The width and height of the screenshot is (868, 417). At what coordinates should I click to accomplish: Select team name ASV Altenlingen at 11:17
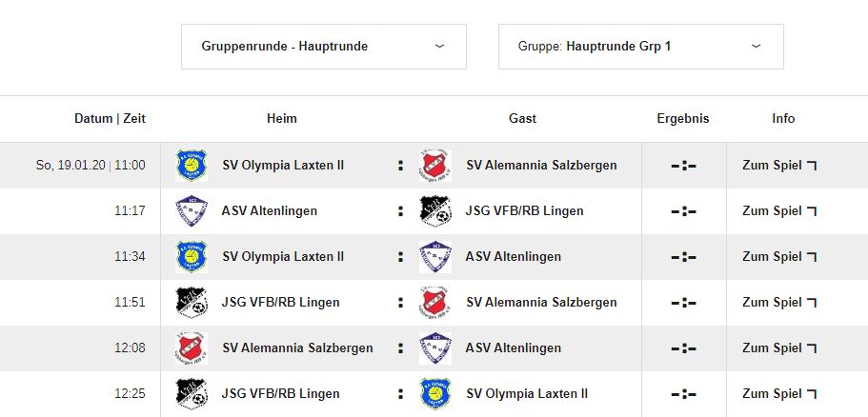269,210
